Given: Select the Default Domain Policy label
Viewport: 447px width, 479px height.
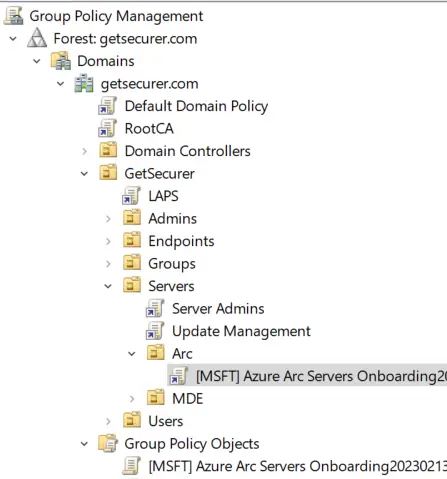Looking at the screenshot, I should click(x=196, y=106).
